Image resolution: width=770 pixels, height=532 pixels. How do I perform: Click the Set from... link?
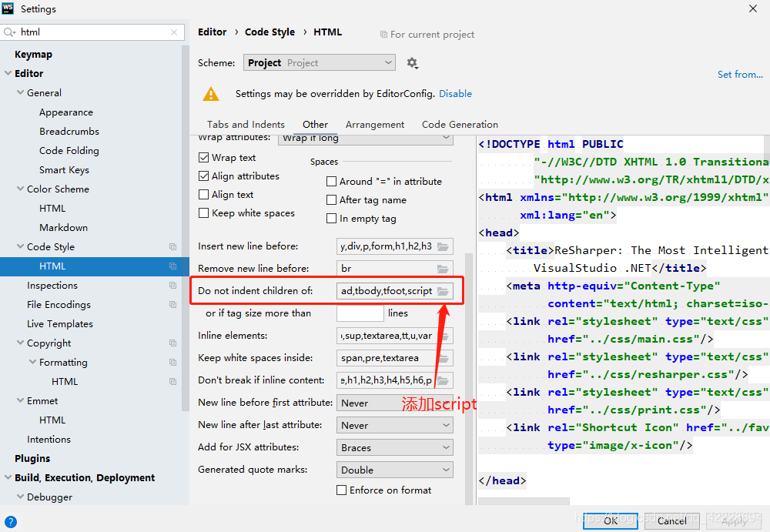coord(740,75)
